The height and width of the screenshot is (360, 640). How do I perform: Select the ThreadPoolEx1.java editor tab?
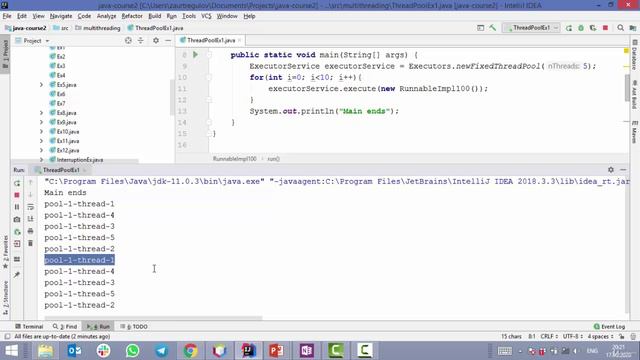coord(211,40)
